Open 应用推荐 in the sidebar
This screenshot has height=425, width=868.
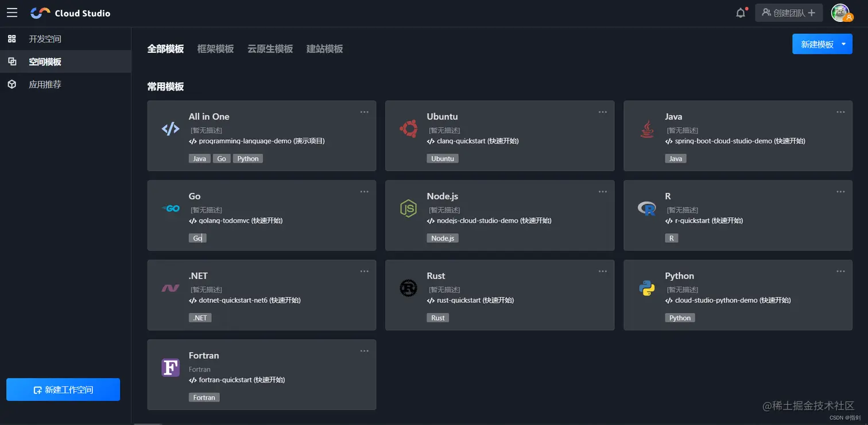(x=65, y=84)
